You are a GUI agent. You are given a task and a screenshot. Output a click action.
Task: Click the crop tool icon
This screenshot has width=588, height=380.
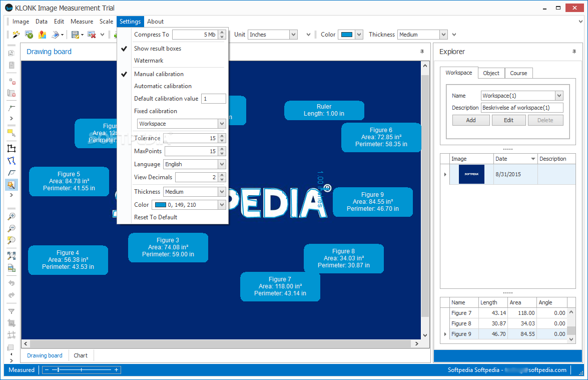pos(12,323)
